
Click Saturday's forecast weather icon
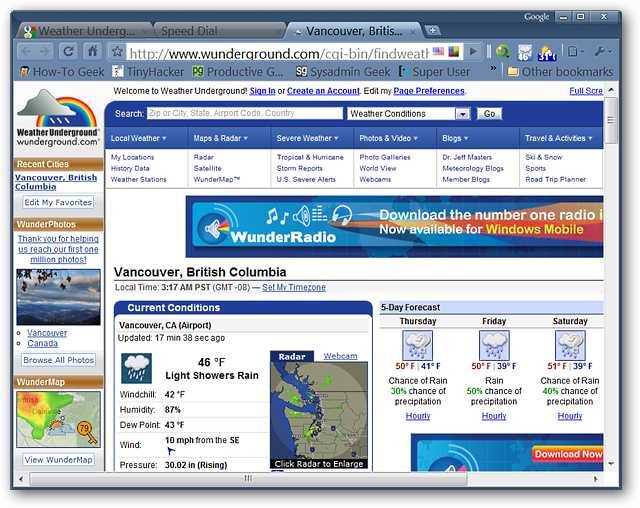[570, 345]
